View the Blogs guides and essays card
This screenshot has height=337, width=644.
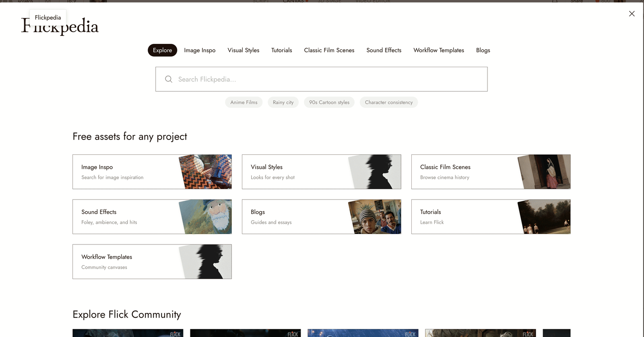pyautogui.click(x=322, y=217)
